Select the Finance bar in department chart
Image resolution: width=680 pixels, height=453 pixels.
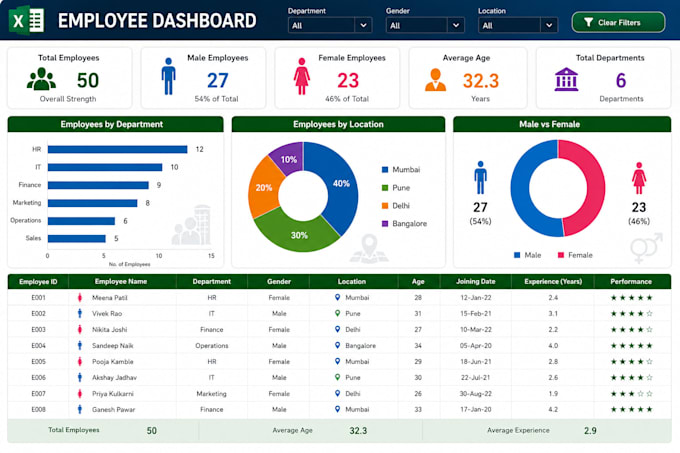(98, 185)
